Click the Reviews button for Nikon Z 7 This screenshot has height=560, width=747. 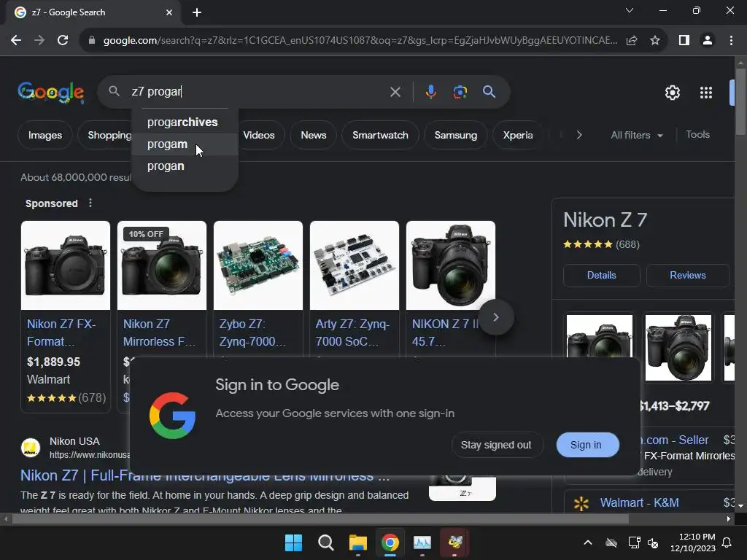(687, 275)
